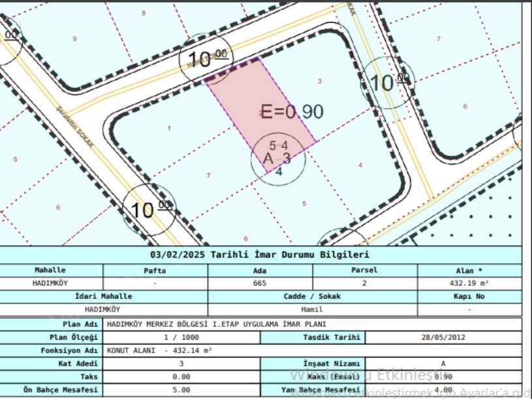Click the Ön Bahçe Mesafesi value 5.00
This screenshot has height=399, width=532.
(181, 389)
